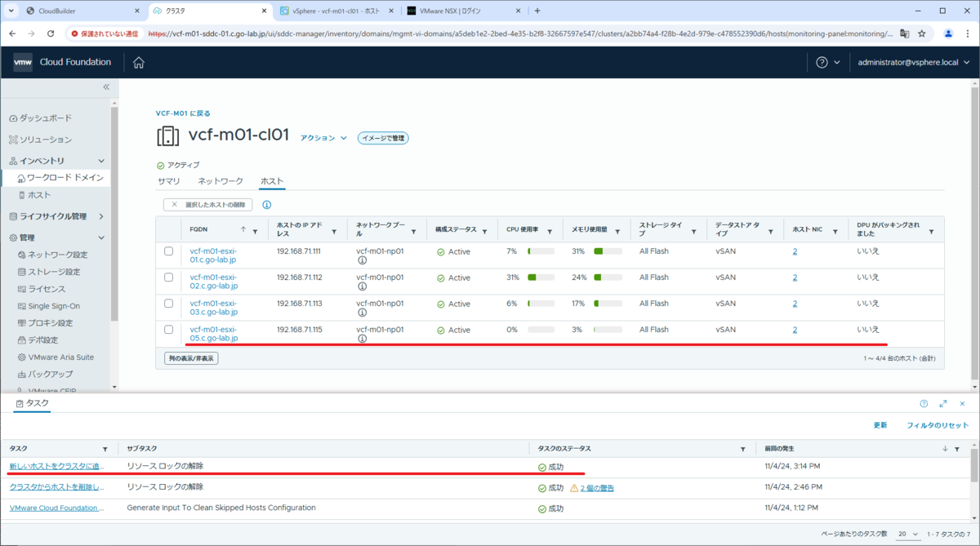Switch to VMware NSX login browser tab

pos(463,11)
